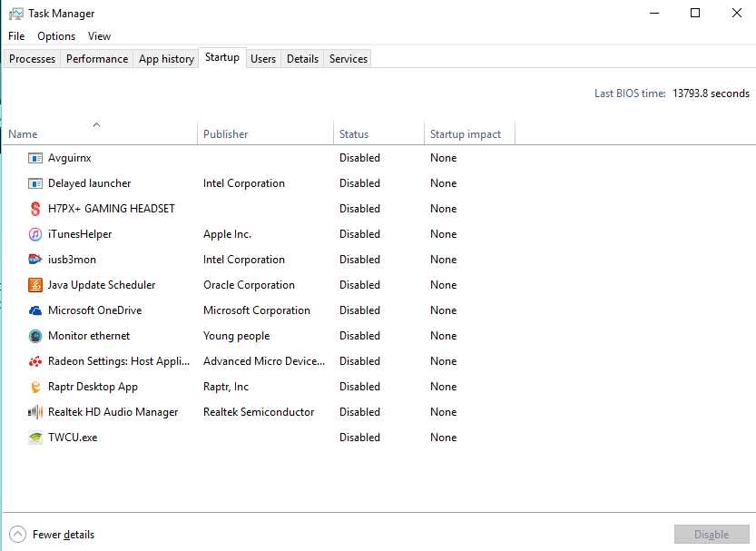This screenshot has width=756, height=551.
Task: Click None impact in the Avguirnx row
Action: 443,158
